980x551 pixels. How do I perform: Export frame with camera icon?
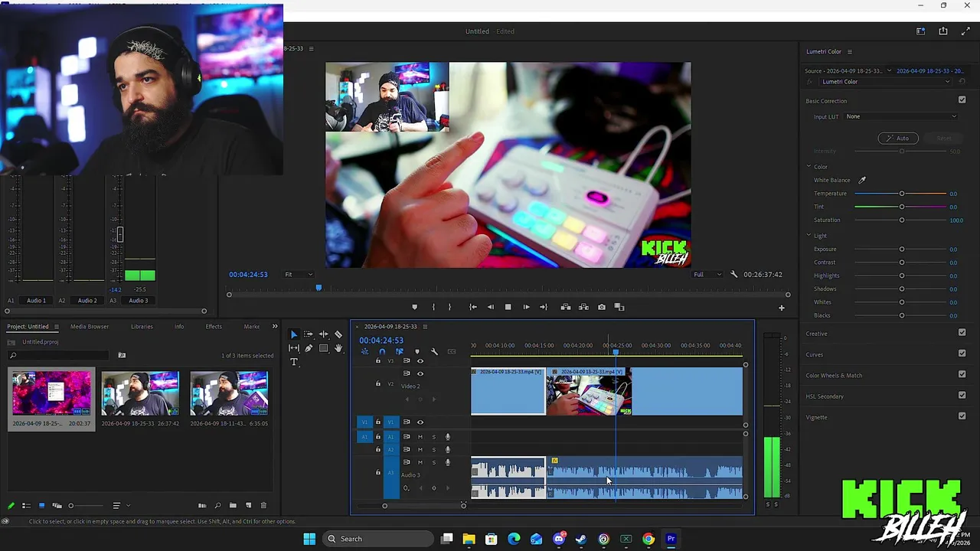602,307
